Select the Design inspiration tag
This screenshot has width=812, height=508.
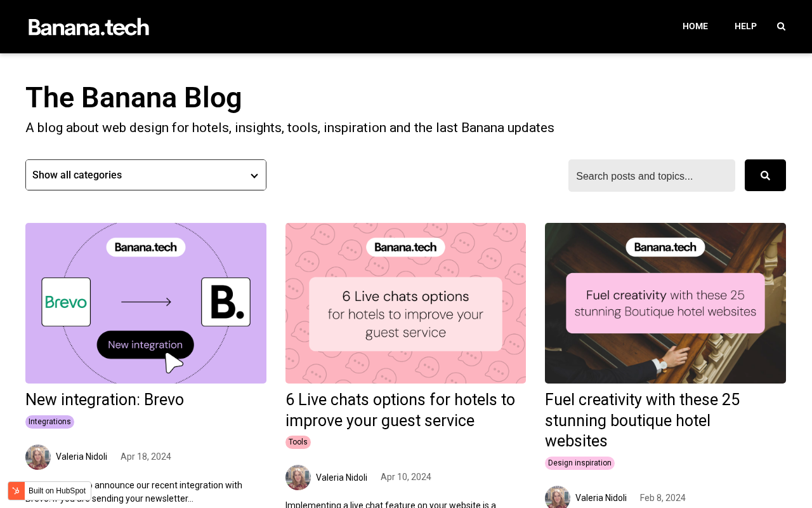pos(579,463)
